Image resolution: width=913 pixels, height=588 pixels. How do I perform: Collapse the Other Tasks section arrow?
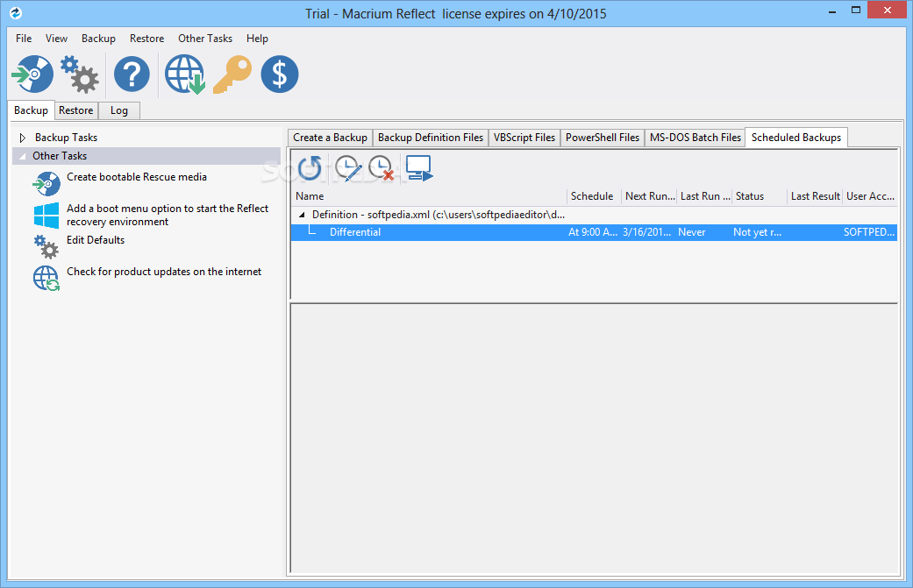click(23, 156)
